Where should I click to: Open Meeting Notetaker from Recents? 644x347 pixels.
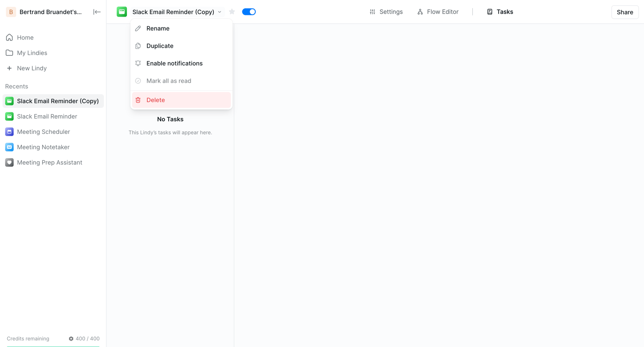coord(53,147)
